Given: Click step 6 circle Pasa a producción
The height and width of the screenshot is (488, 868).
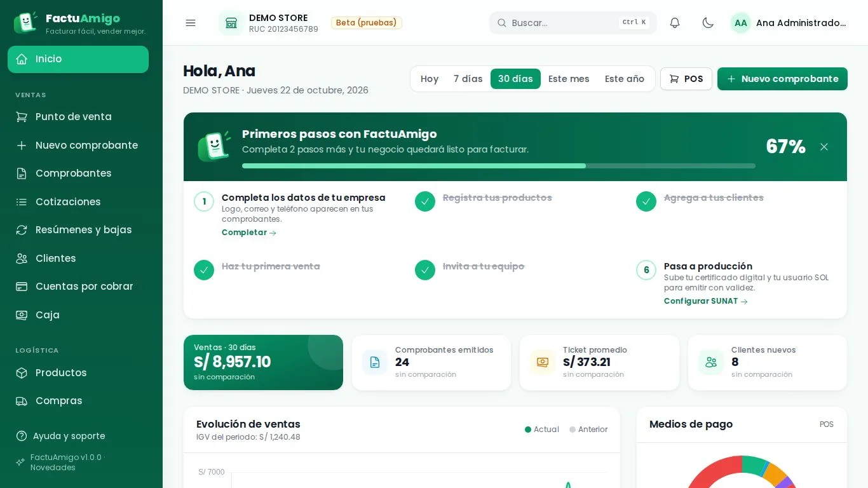Looking at the screenshot, I should [646, 270].
